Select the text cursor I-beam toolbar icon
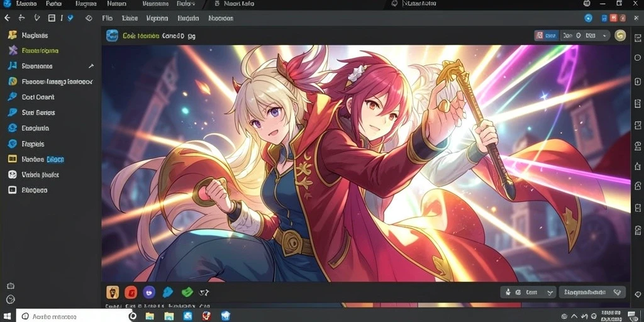 point(62,18)
